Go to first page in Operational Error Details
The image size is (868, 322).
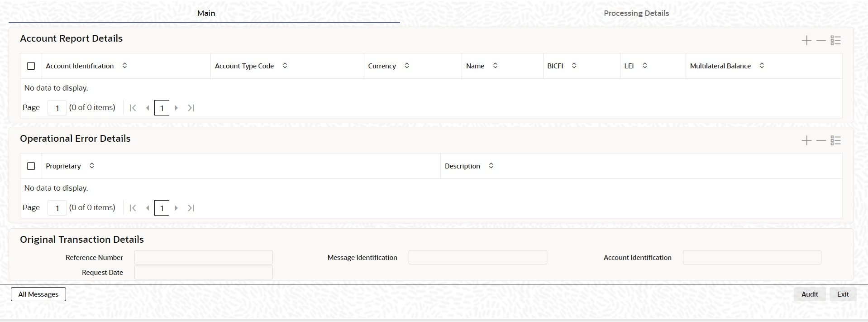[x=133, y=208]
